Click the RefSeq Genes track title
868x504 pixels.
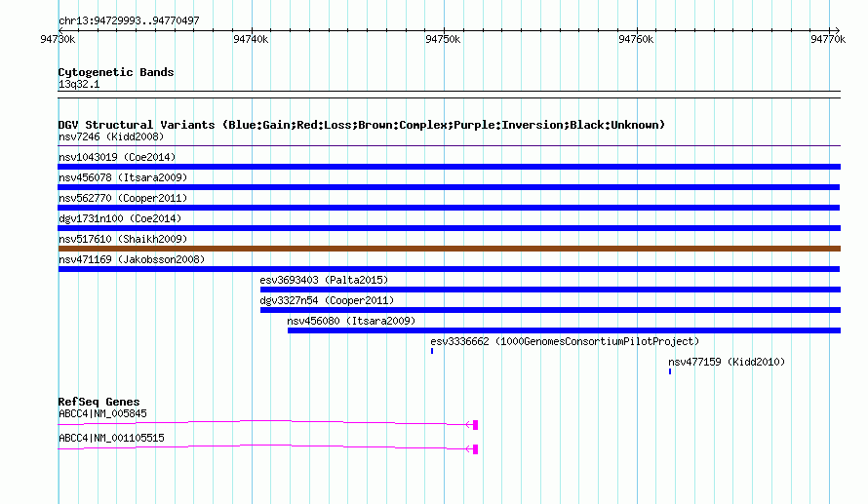(99, 402)
